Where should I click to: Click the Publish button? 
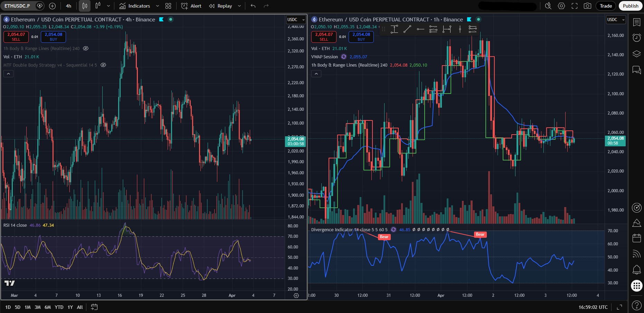click(630, 6)
